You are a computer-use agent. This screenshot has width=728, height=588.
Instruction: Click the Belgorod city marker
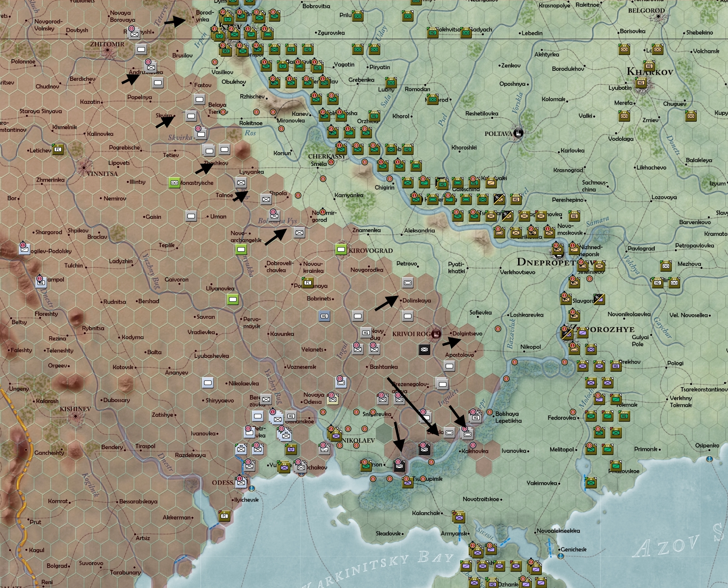tap(658, 17)
